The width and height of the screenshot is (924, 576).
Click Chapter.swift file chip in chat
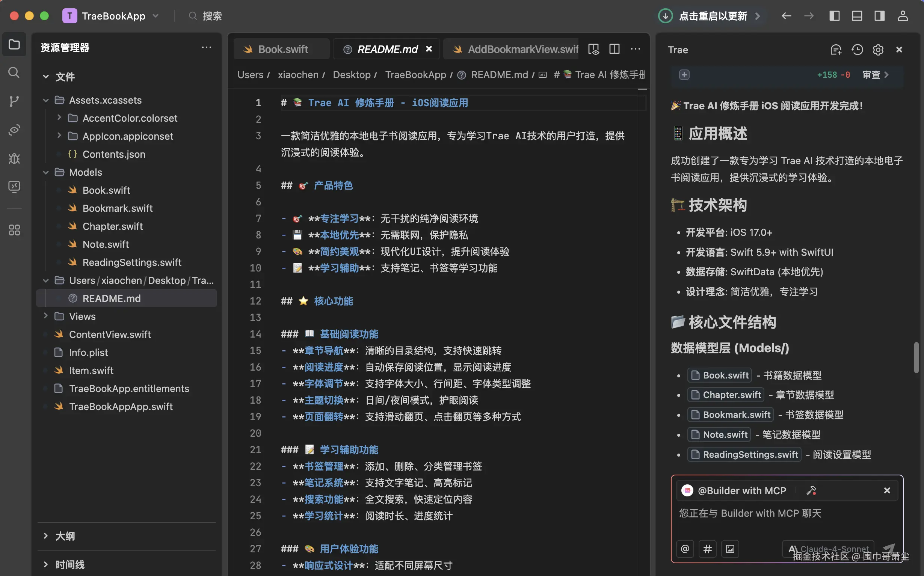click(725, 395)
